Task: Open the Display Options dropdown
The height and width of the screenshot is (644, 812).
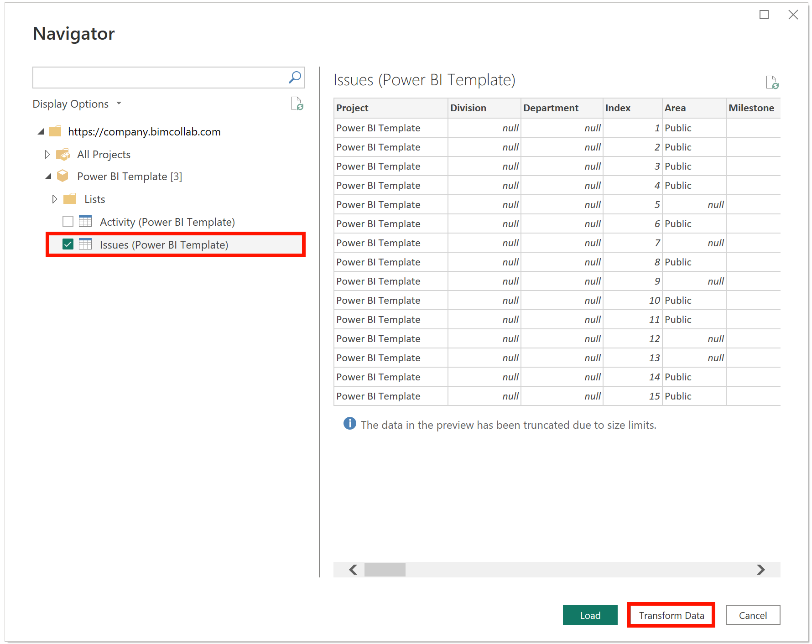Action: click(x=77, y=104)
